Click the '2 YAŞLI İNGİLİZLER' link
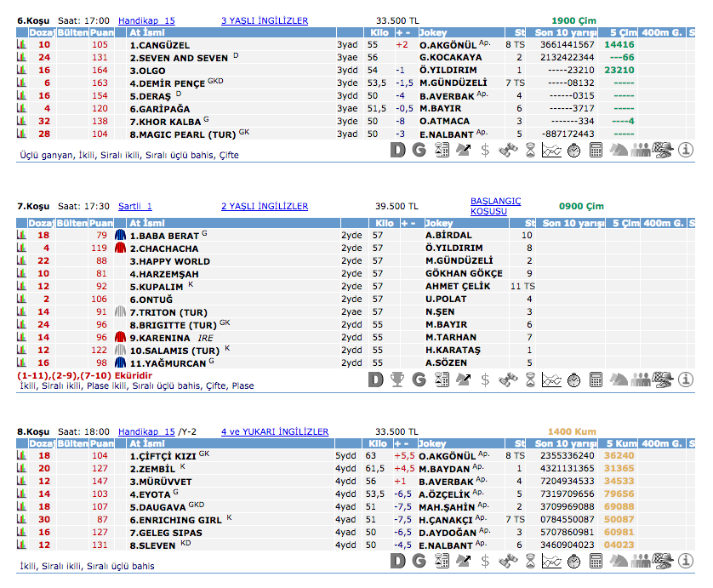 pyautogui.click(x=265, y=206)
